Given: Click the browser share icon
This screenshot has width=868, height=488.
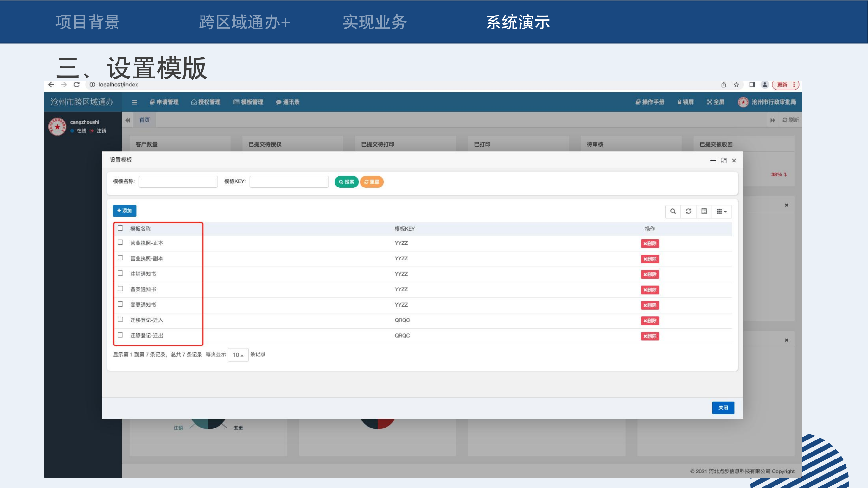Looking at the screenshot, I should tap(724, 85).
